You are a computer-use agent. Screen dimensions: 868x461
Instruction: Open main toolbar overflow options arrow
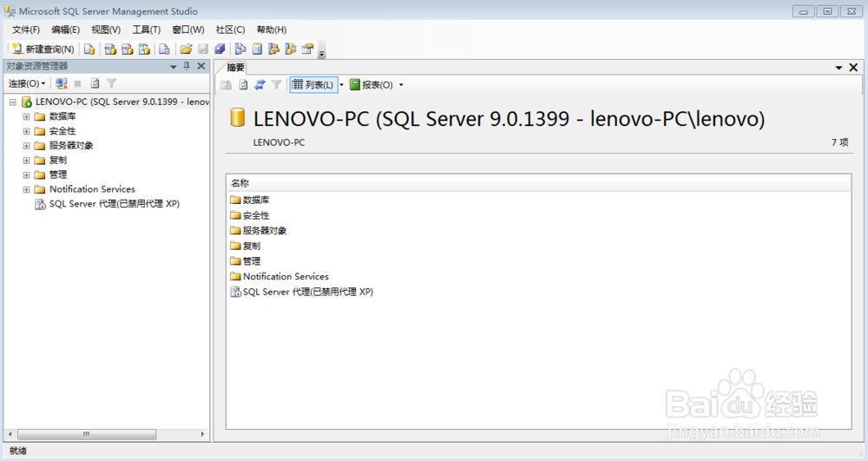(322, 50)
